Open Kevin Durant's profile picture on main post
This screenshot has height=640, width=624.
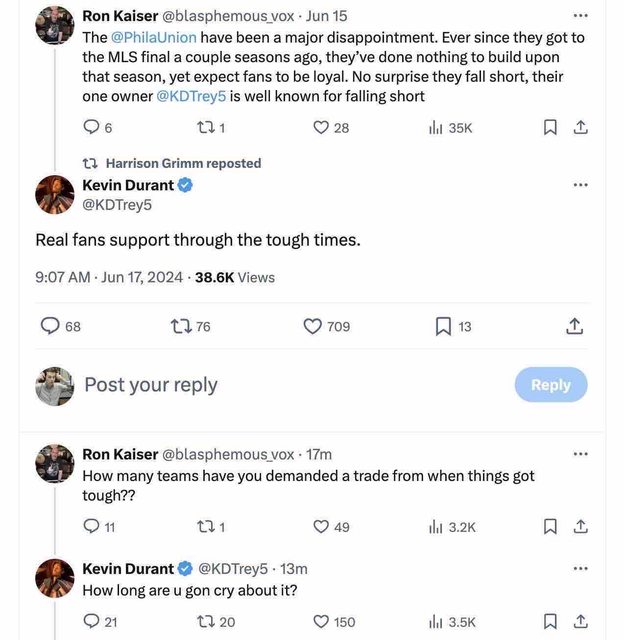point(55,195)
